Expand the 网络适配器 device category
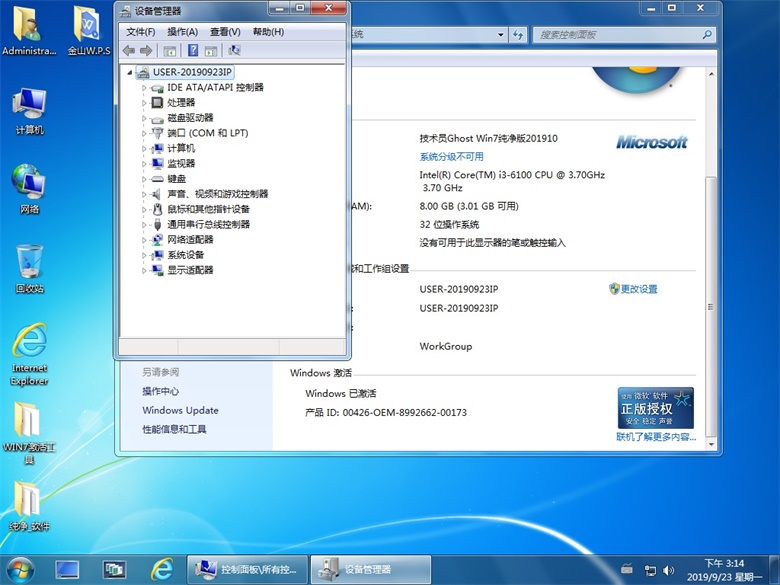 [x=144, y=240]
